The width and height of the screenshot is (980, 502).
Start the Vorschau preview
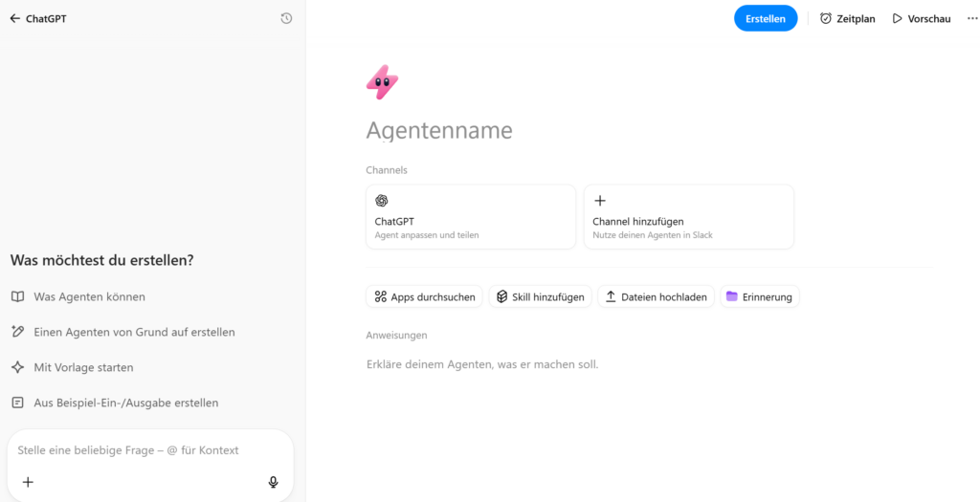[921, 18]
